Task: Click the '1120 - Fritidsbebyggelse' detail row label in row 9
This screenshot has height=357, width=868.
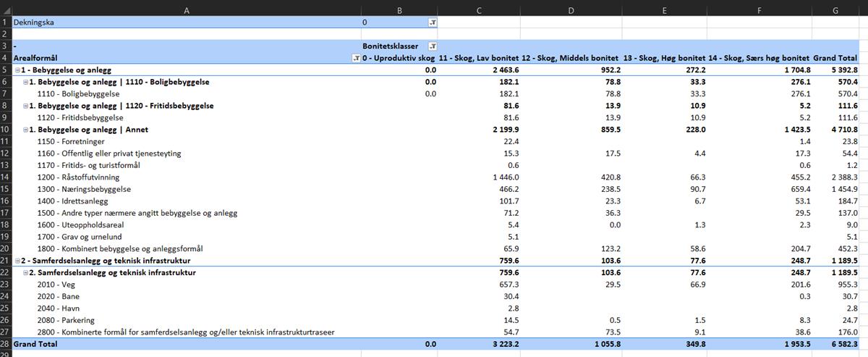Action: (80, 117)
